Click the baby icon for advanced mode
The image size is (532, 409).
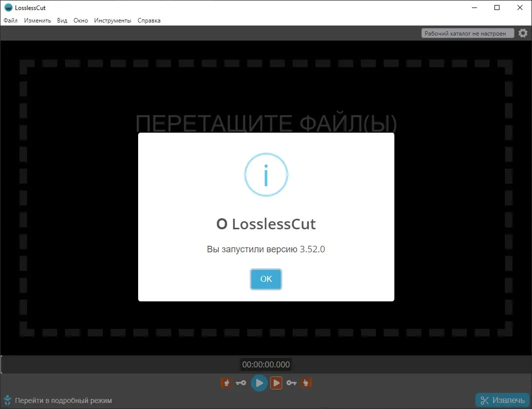8,400
